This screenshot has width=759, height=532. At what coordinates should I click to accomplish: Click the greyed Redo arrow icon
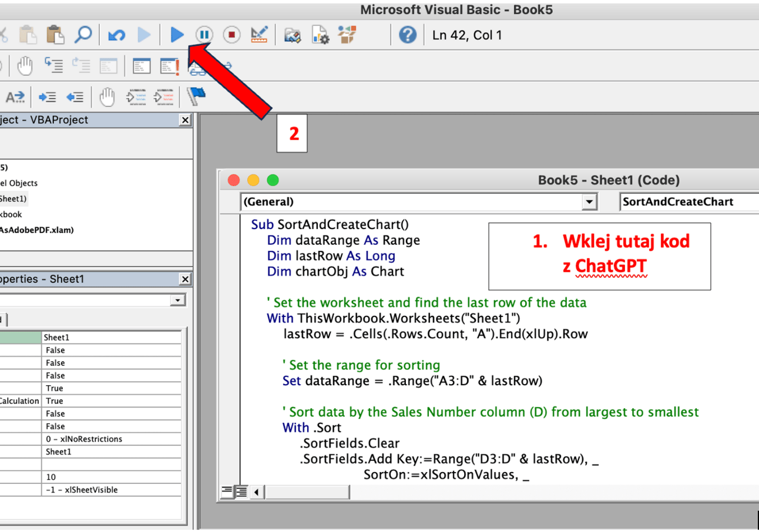tap(144, 35)
